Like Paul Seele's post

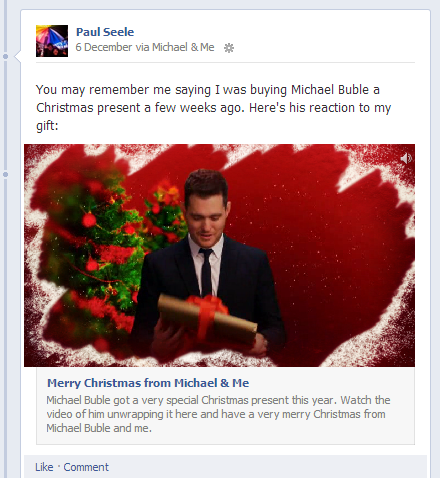click(x=44, y=467)
